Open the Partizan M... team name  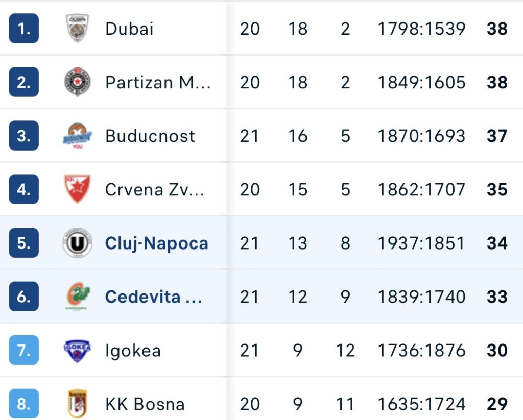158,82
